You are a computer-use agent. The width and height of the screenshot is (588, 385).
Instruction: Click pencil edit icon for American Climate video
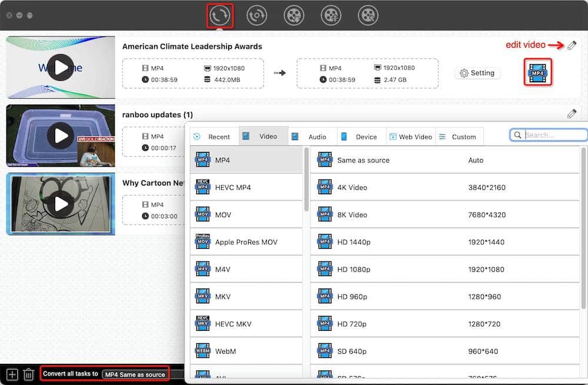(x=572, y=46)
